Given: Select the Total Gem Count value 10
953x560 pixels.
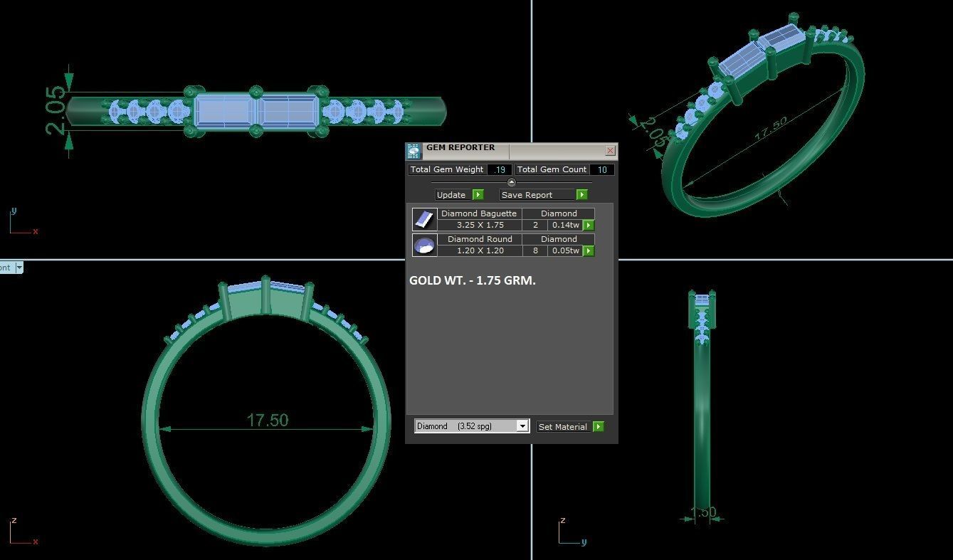Looking at the screenshot, I should click(603, 169).
